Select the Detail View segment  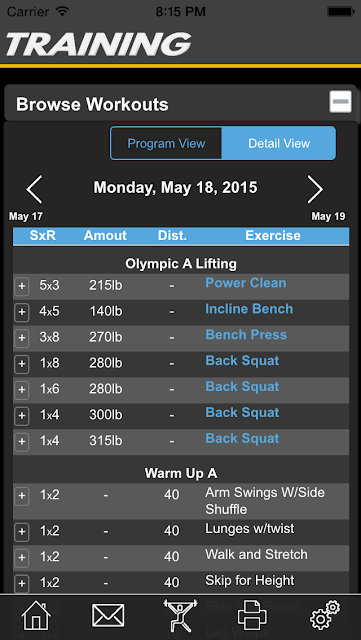click(279, 143)
